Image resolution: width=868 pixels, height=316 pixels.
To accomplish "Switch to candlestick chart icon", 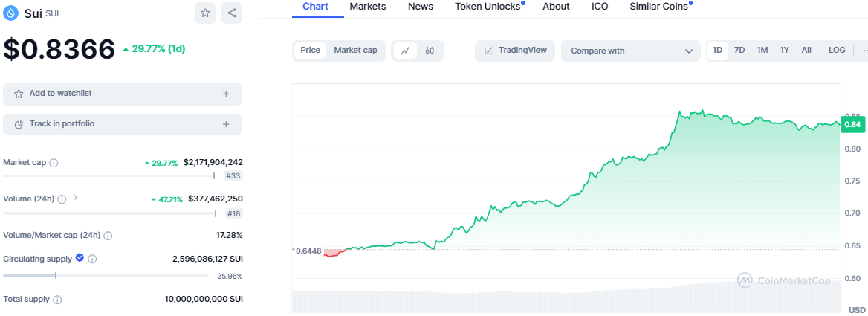I will click(x=430, y=51).
